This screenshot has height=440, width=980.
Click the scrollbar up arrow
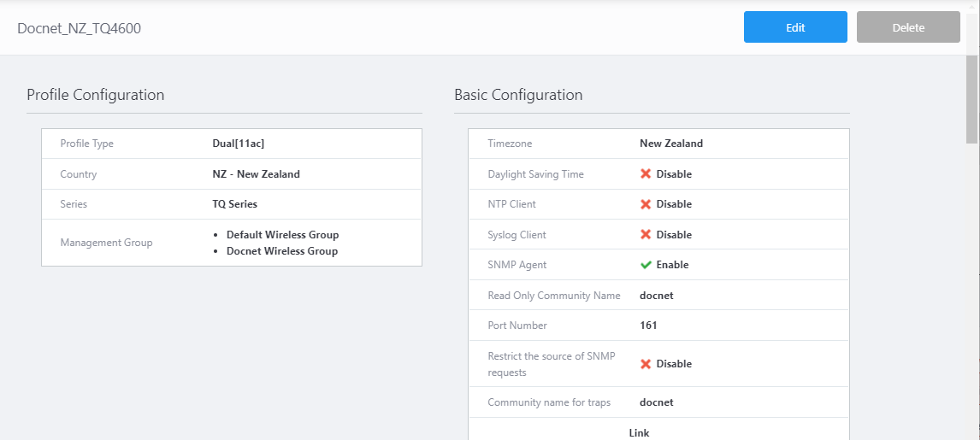point(972,4)
